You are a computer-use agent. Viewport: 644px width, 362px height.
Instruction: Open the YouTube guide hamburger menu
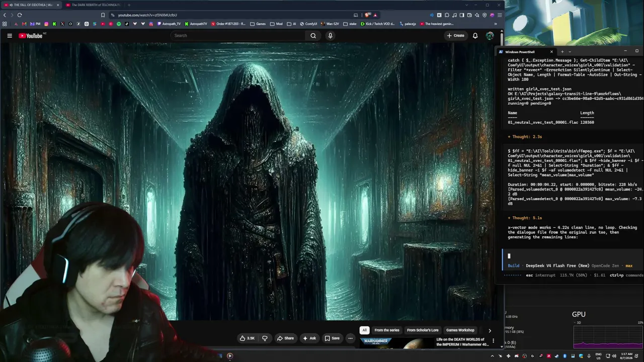click(x=10, y=36)
